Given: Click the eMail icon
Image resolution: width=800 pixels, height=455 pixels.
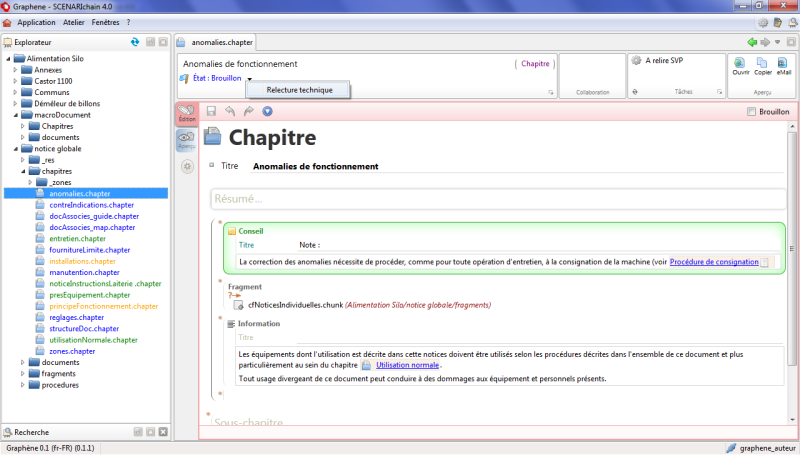Looking at the screenshot, I should [x=783, y=62].
